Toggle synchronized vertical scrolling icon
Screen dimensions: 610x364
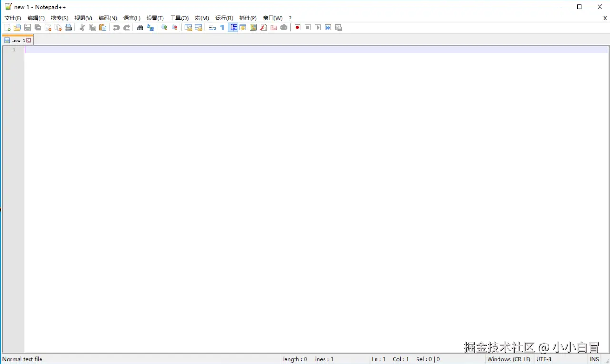(x=188, y=28)
